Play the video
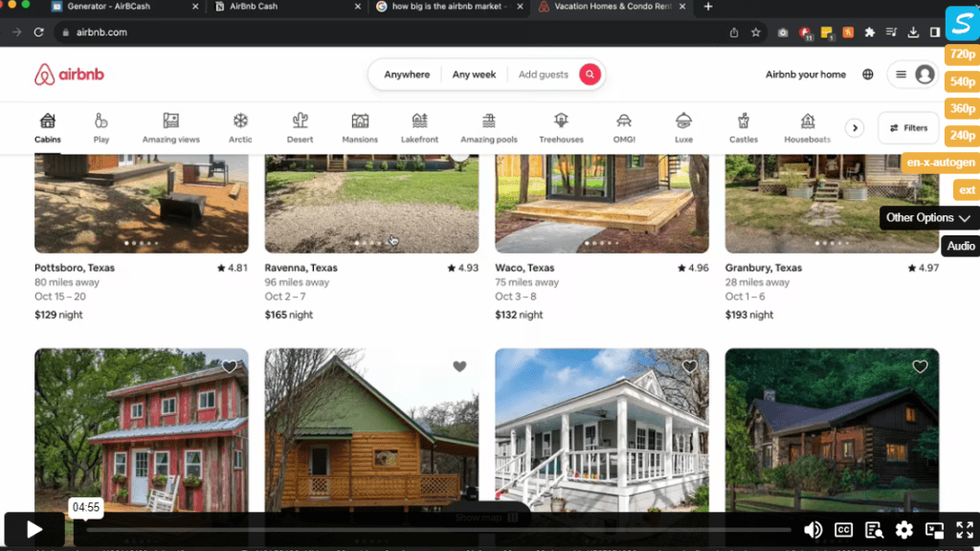The height and width of the screenshot is (551, 980). coord(34,530)
